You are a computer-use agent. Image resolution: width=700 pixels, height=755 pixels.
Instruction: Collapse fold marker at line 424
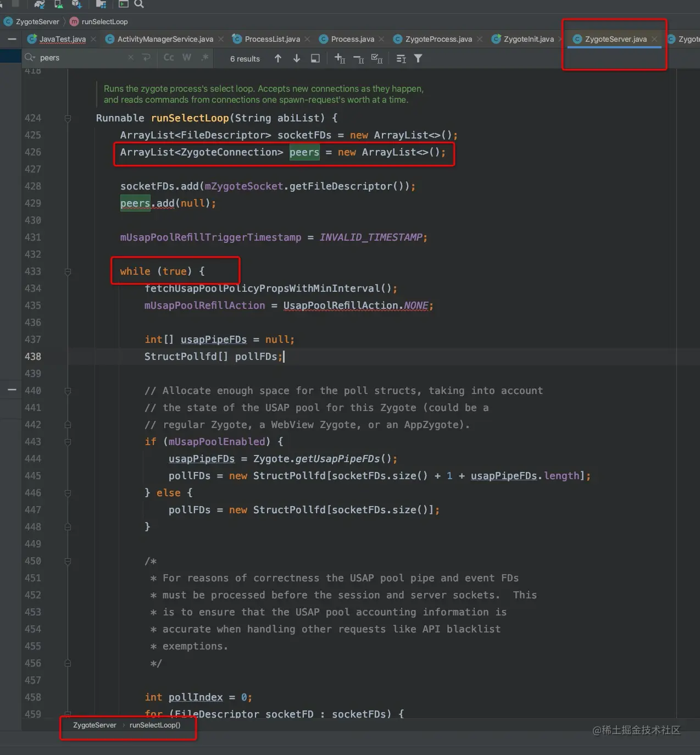[68, 118]
